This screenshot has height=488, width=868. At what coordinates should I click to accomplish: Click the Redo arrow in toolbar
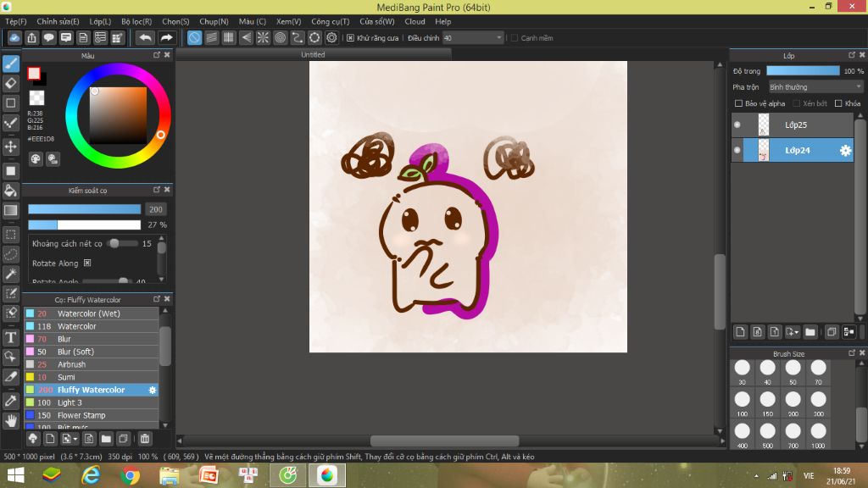(x=166, y=37)
